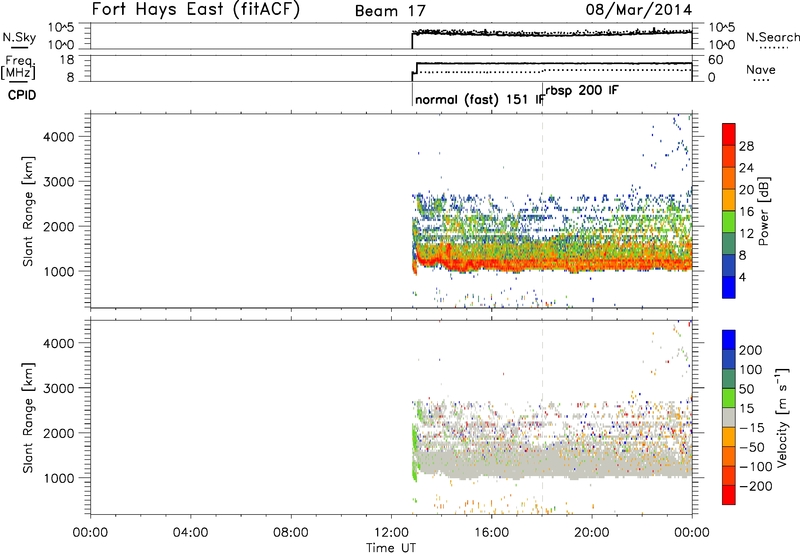Viewport: 800px width, 554px height.
Task: Click the "200" Velocity colorbar label
Action: point(751,350)
